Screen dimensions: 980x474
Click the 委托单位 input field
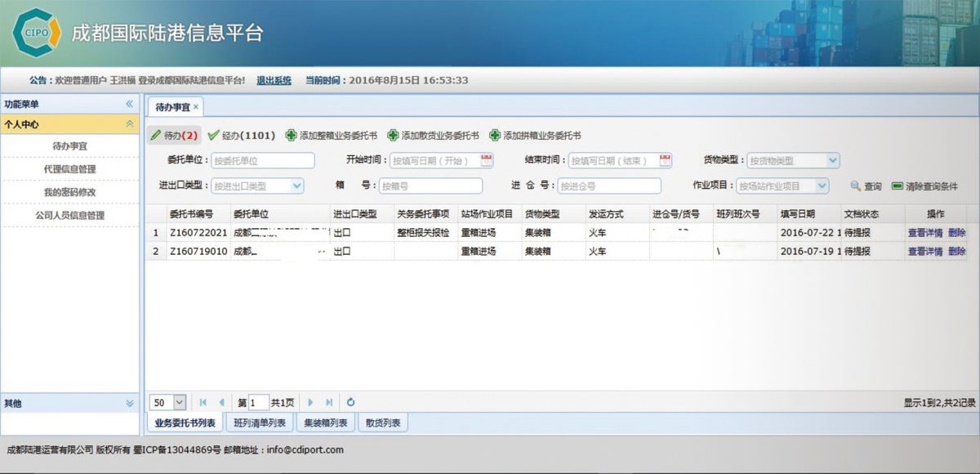coord(262,161)
